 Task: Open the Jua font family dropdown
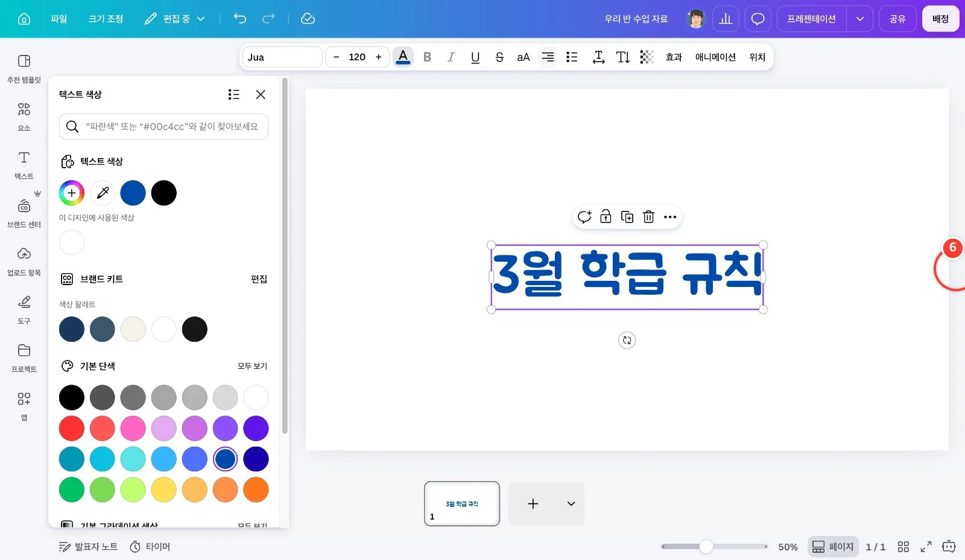click(282, 57)
